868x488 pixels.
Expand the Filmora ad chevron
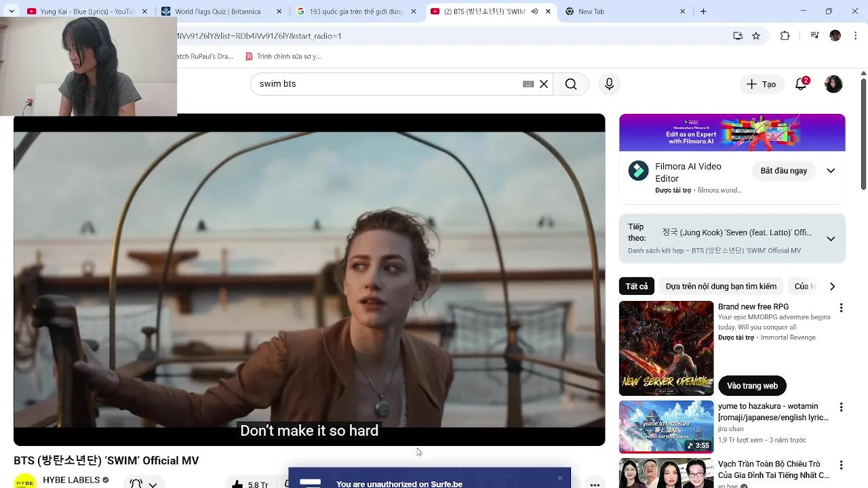(831, 171)
